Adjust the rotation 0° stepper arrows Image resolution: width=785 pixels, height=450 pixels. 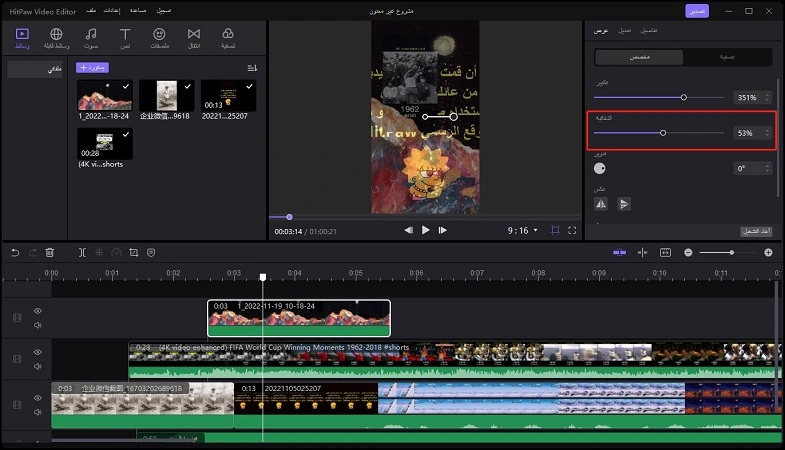(x=767, y=168)
